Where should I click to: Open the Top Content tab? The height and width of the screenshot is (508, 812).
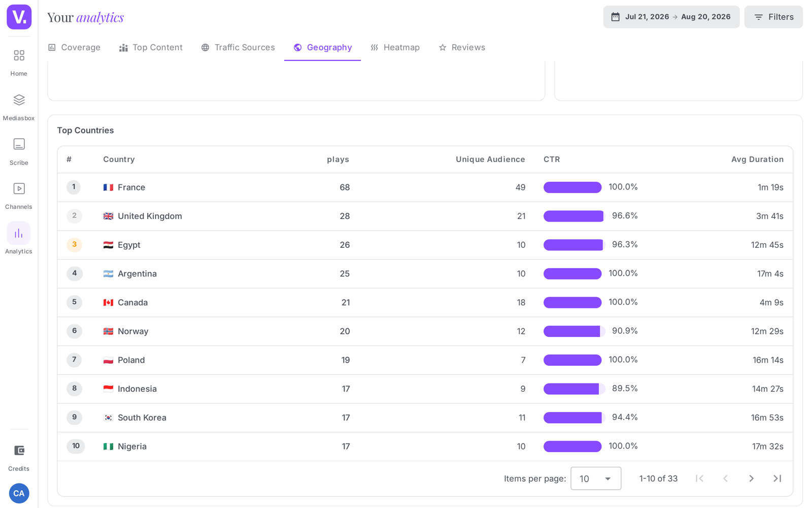click(x=151, y=47)
